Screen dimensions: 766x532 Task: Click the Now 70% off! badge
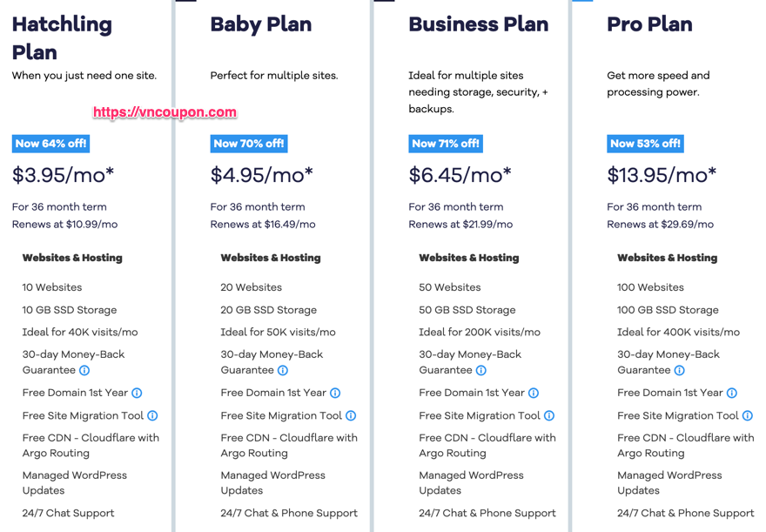(x=249, y=144)
